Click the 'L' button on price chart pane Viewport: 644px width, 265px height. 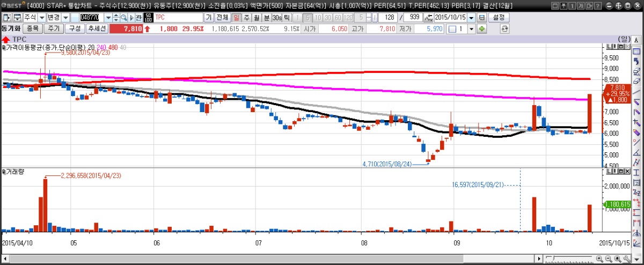609,46
